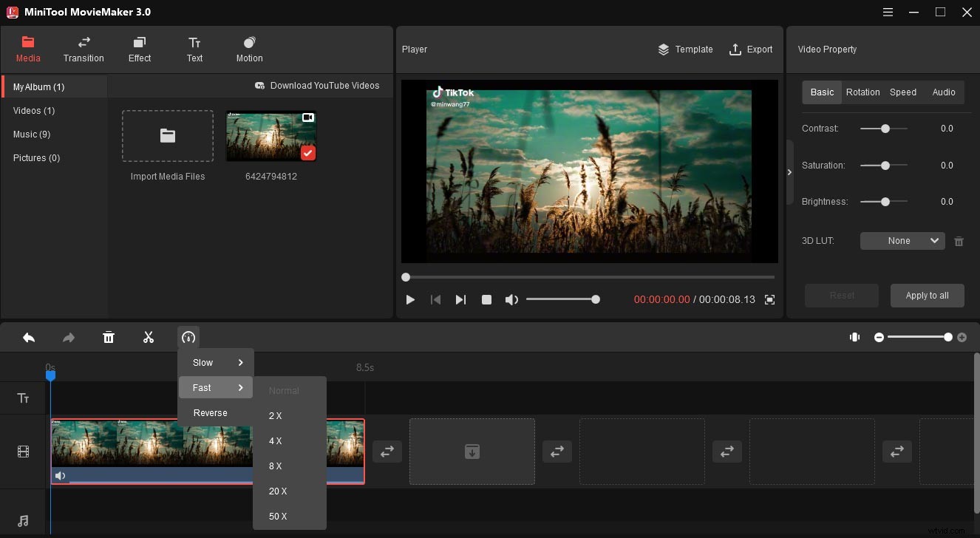This screenshot has width=980, height=538.
Task: Toggle the clip audio speaker on timeline
Action: pos(61,476)
